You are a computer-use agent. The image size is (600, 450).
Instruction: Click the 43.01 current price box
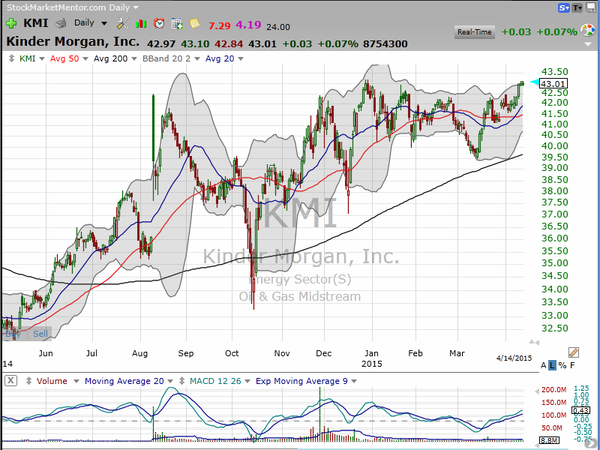553,83
